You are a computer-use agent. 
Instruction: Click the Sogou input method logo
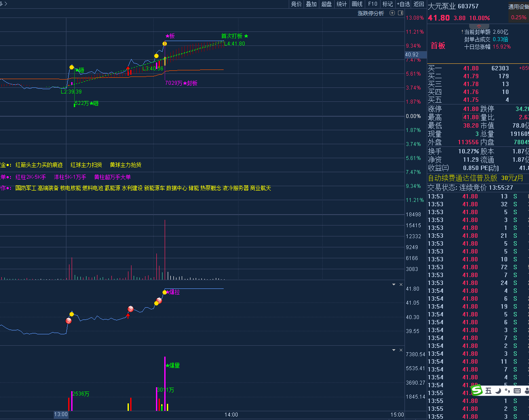pyautogui.click(x=477, y=390)
